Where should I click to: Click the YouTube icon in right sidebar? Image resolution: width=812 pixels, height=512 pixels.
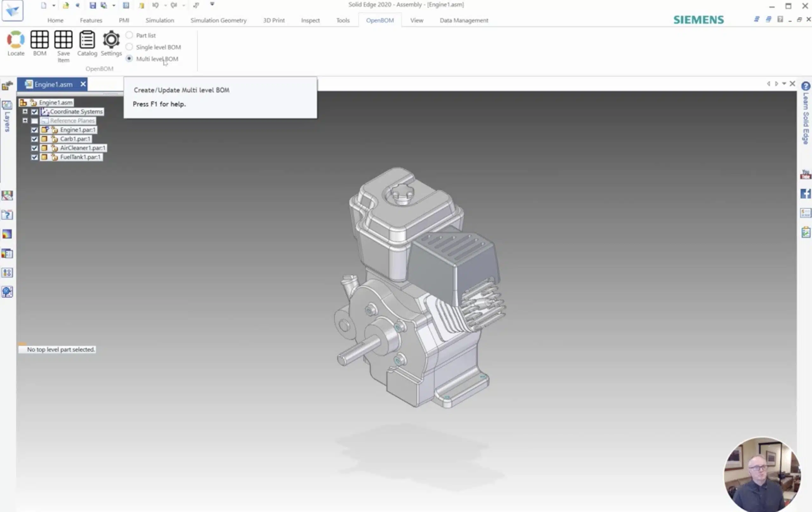click(805, 175)
